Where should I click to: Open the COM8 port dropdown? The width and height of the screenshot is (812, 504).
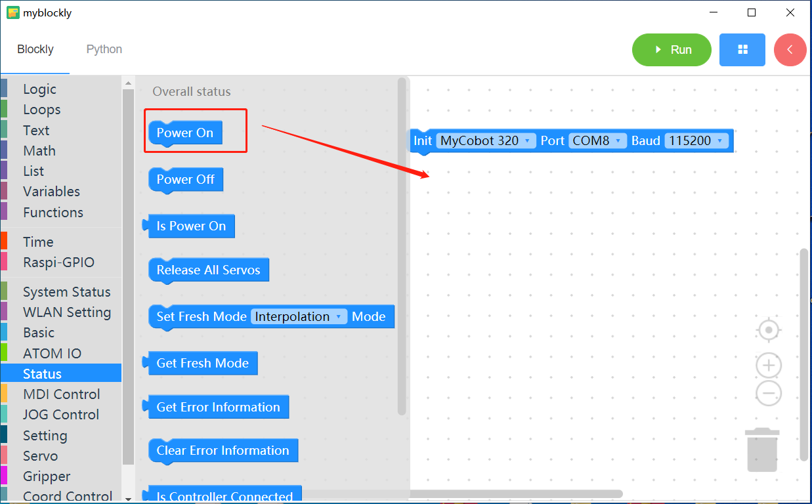[597, 140]
